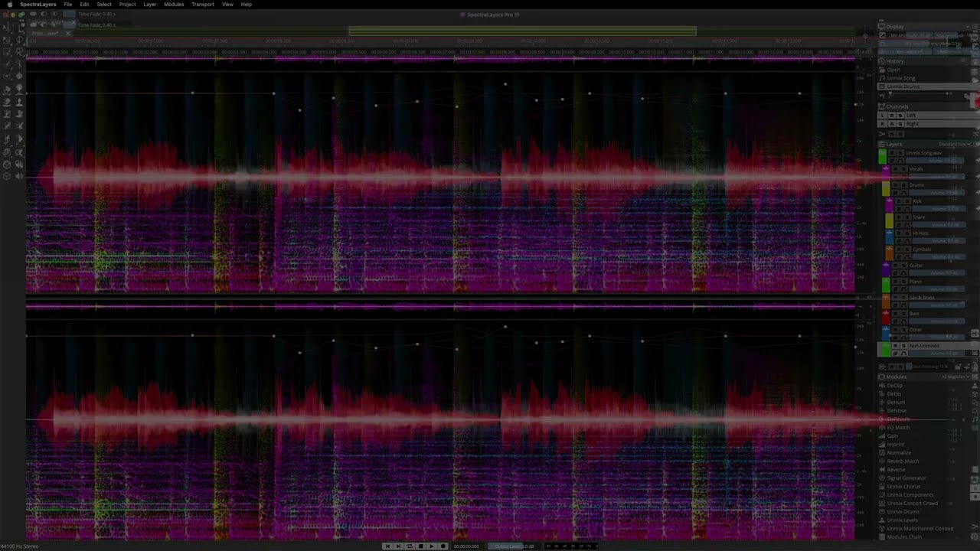Open the DeNoise module

click(897, 410)
